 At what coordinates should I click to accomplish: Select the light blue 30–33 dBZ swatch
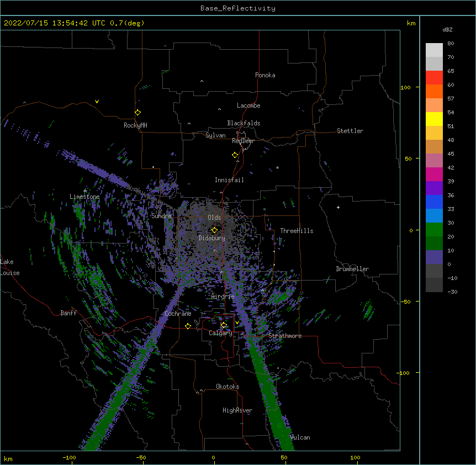[x=434, y=216]
